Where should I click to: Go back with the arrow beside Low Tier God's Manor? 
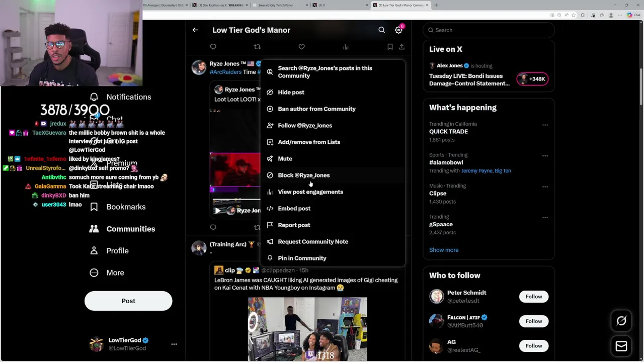pyautogui.click(x=195, y=30)
